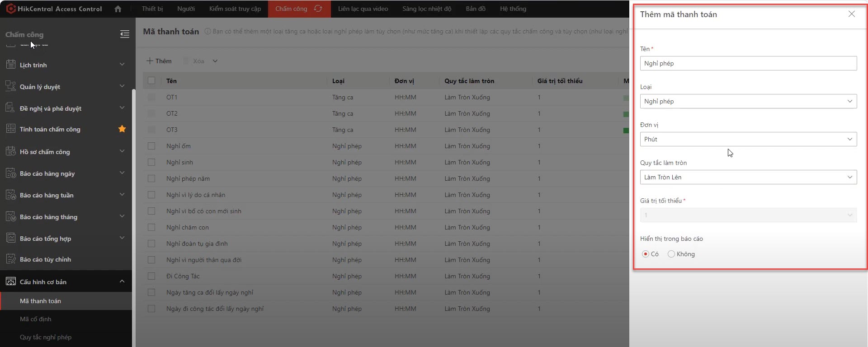Click the Cấu hình cơ bản icon
868x347 pixels.
coord(11,281)
